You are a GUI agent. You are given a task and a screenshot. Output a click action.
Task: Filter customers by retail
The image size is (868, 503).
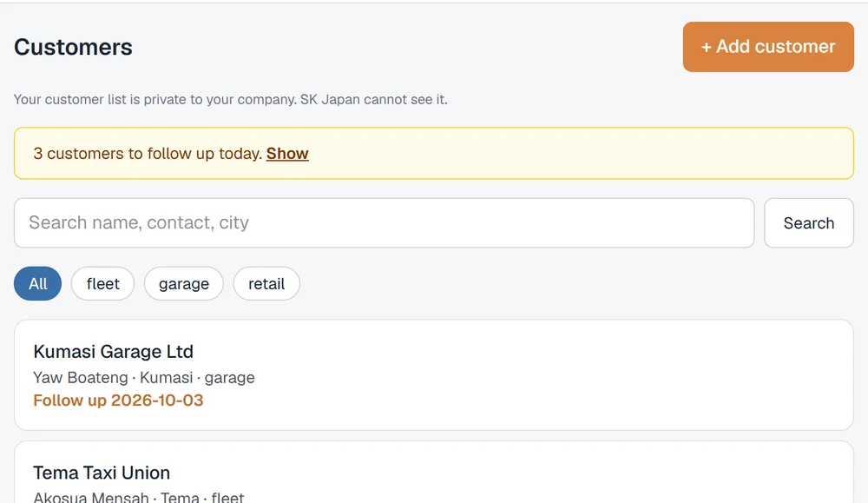point(266,283)
